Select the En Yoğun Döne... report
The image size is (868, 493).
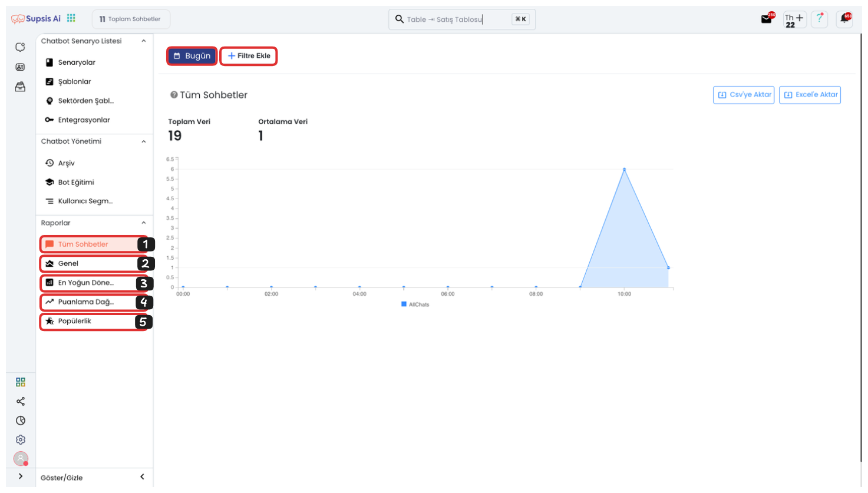click(94, 283)
